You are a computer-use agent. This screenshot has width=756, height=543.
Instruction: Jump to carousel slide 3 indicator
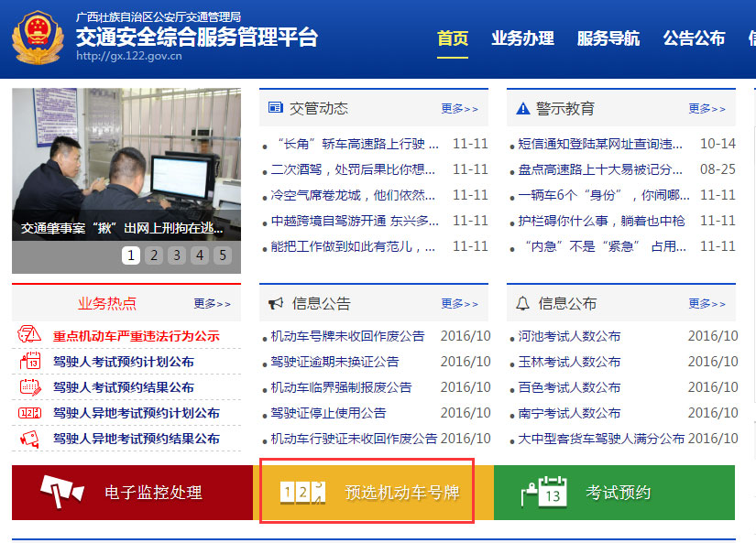[x=176, y=256]
